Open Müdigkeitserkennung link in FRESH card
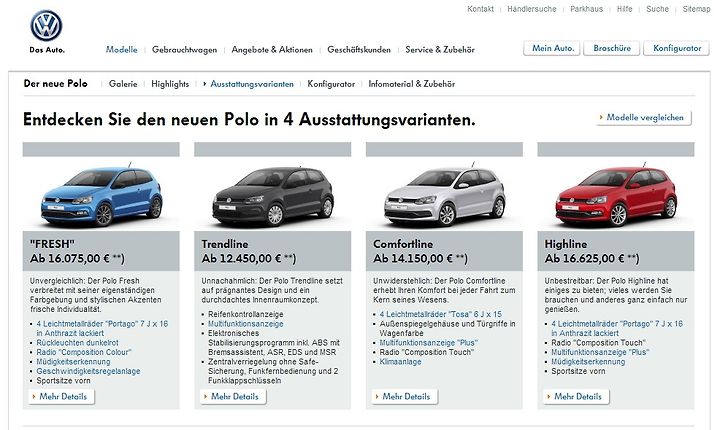 (x=73, y=362)
